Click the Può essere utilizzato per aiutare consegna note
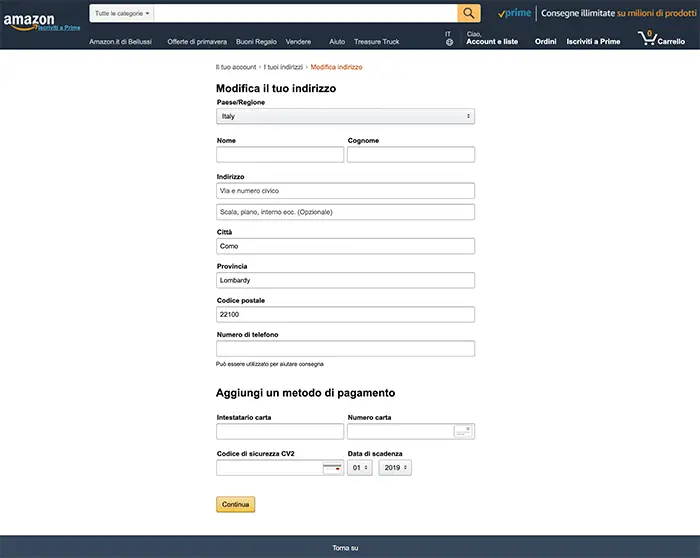The image size is (700, 558). pyautogui.click(x=270, y=364)
